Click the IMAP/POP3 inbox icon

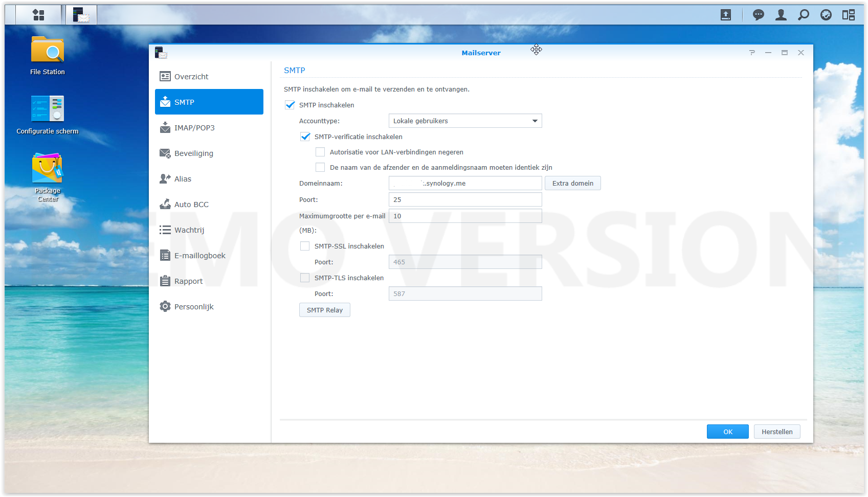[165, 128]
